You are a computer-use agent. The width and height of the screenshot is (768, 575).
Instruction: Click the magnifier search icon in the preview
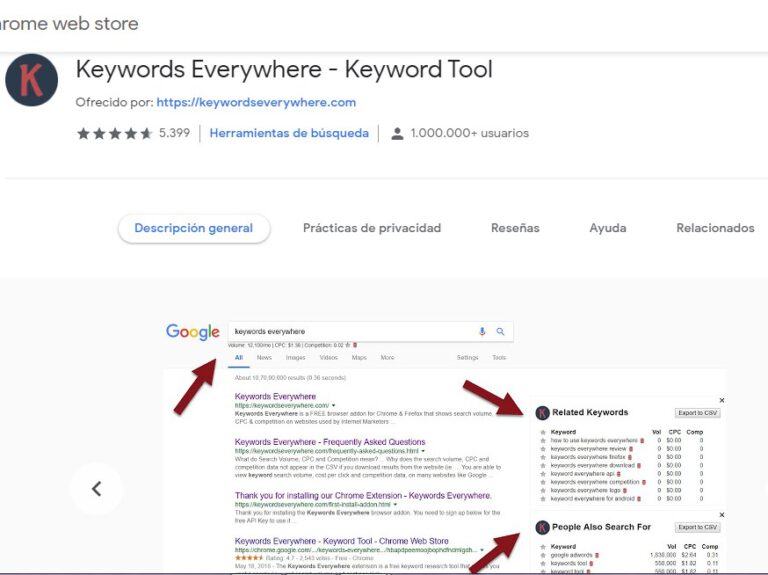click(500, 332)
